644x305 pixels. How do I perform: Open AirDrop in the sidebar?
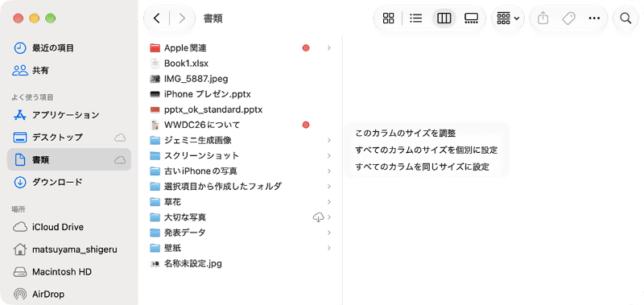point(69,294)
